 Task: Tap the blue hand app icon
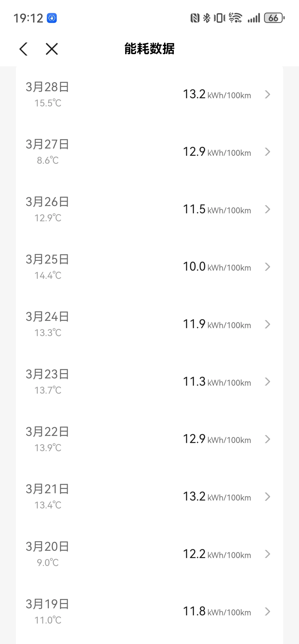coord(52,18)
